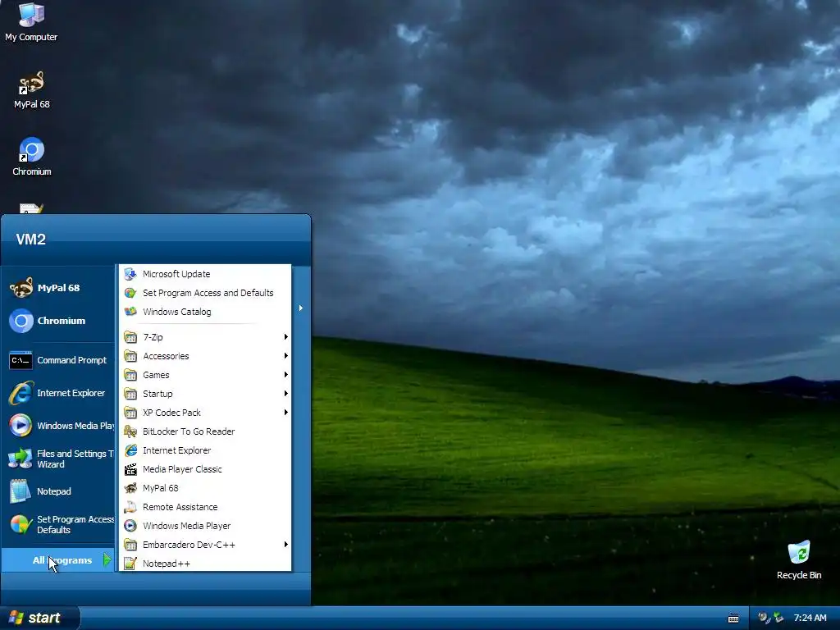
Task: Click the arrow on right start menu column
Action: pos(301,308)
